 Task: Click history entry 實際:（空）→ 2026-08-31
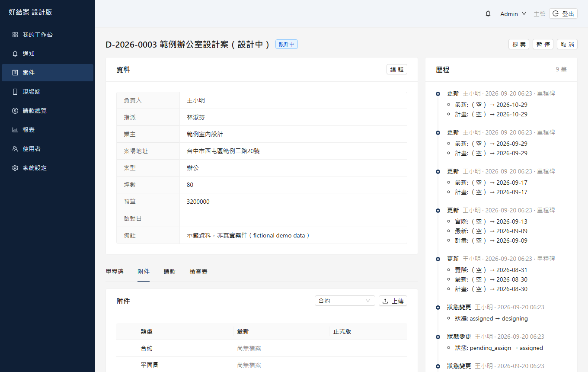point(491,270)
